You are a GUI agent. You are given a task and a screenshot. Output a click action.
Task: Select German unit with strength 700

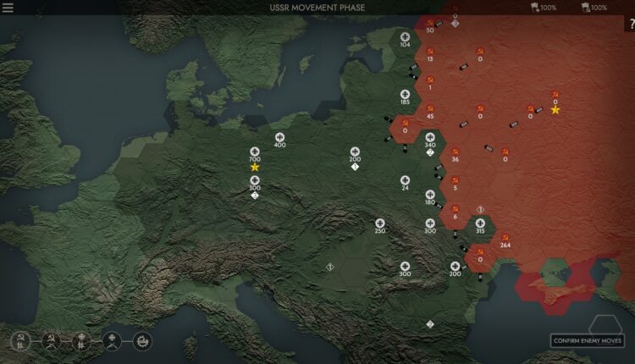255,152
